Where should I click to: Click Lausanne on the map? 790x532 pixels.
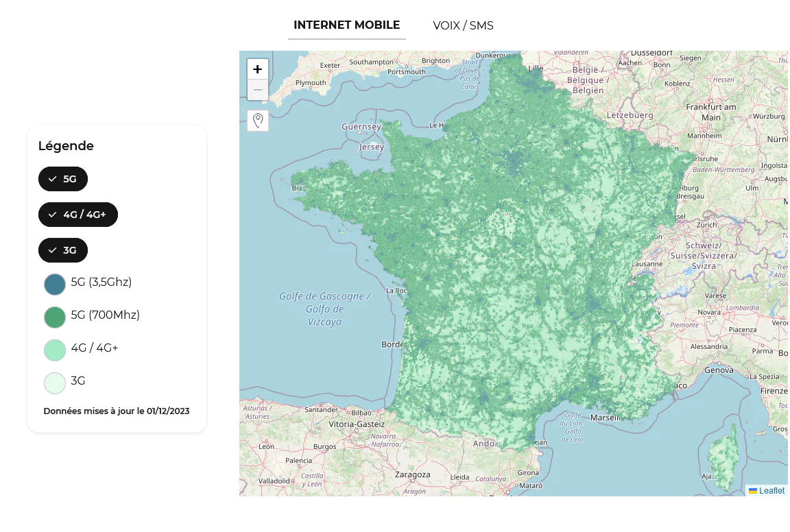647,264
